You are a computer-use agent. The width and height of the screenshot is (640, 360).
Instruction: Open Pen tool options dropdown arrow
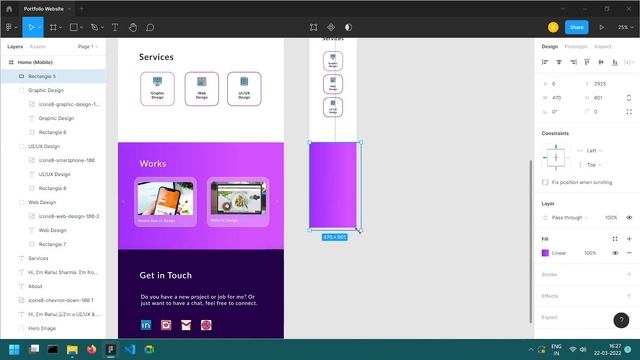pos(102,27)
